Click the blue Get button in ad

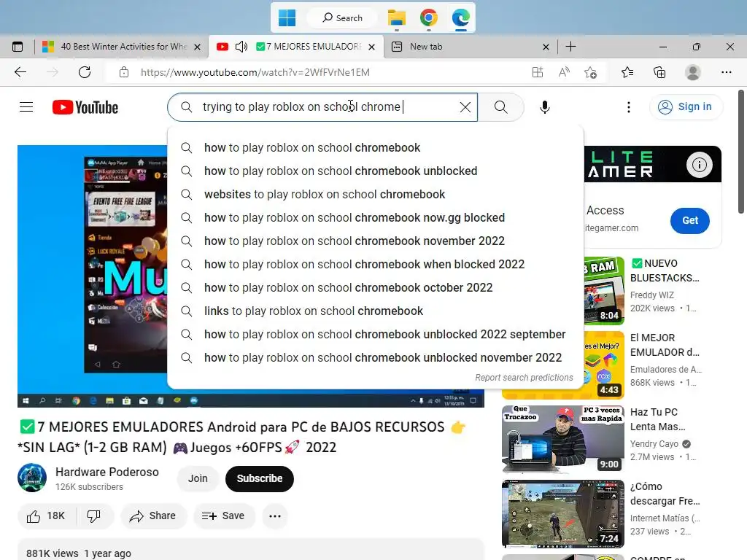click(x=690, y=220)
